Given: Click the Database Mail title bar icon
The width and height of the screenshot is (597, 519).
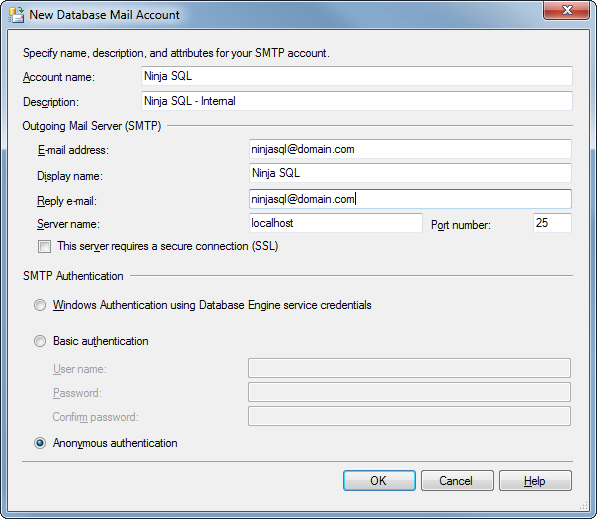Looking at the screenshot, I should point(16,14).
